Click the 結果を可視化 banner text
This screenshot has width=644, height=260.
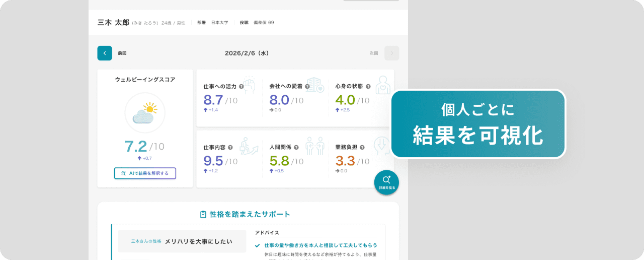pyautogui.click(x=478, y=135)
